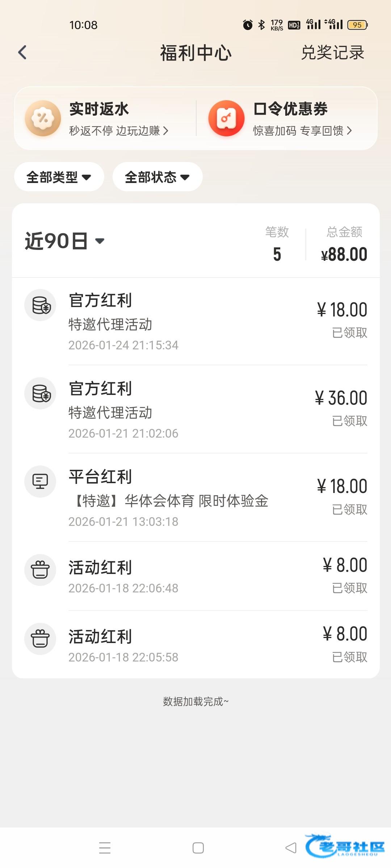This screenshot has width=391, height=868.
Task: Tap gift icon of 22:05:58 活动红利 entry
Action: pyautogui.click(x=40, y=639)
